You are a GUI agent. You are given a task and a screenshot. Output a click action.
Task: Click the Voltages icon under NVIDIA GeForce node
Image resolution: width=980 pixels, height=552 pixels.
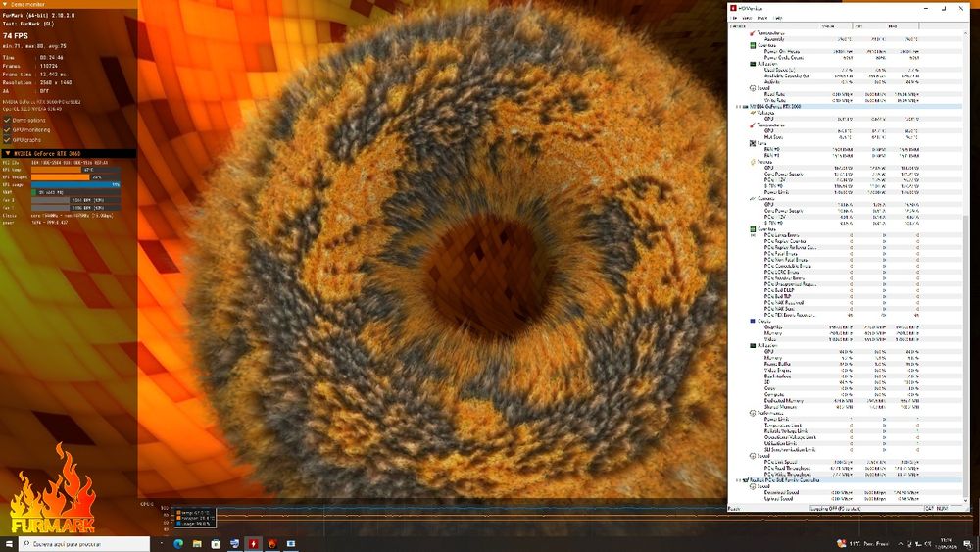753,113
